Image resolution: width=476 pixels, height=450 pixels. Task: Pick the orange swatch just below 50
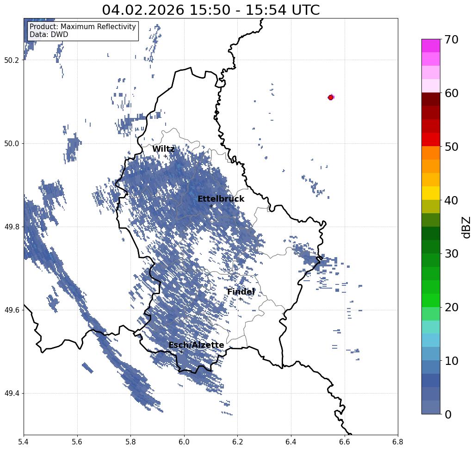431,153
